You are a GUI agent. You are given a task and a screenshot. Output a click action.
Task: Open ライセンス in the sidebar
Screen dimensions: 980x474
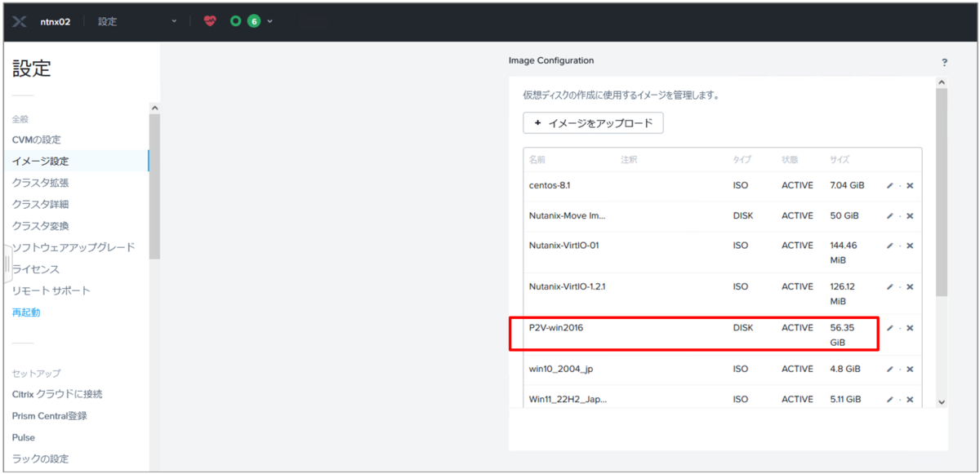click(36, 269)
